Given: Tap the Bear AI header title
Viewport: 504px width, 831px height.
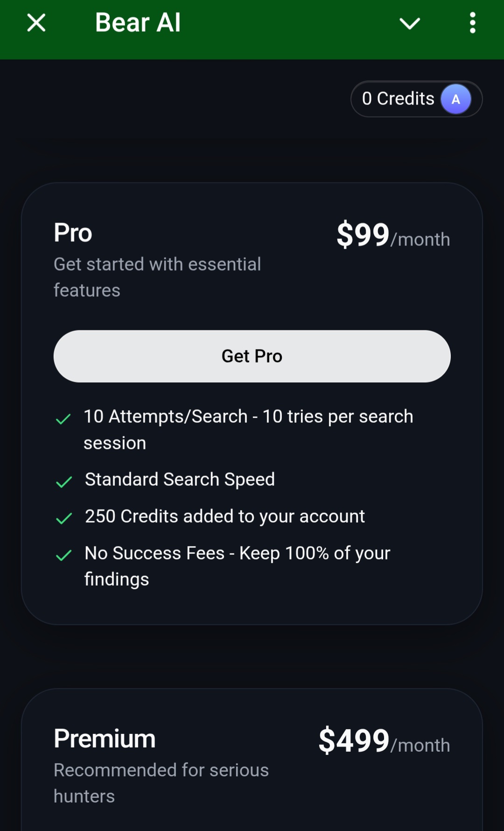Looking at the screenshot, I should click(138, 22).
